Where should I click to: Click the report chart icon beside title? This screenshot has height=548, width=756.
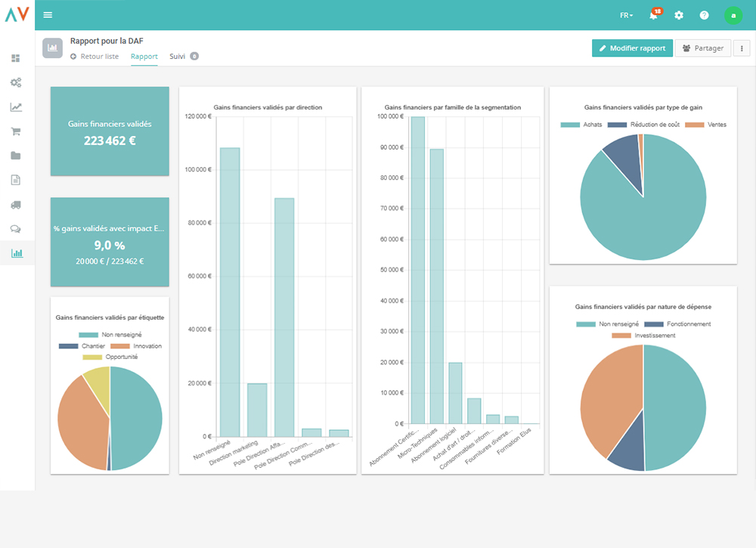click(x=53, y=48)
